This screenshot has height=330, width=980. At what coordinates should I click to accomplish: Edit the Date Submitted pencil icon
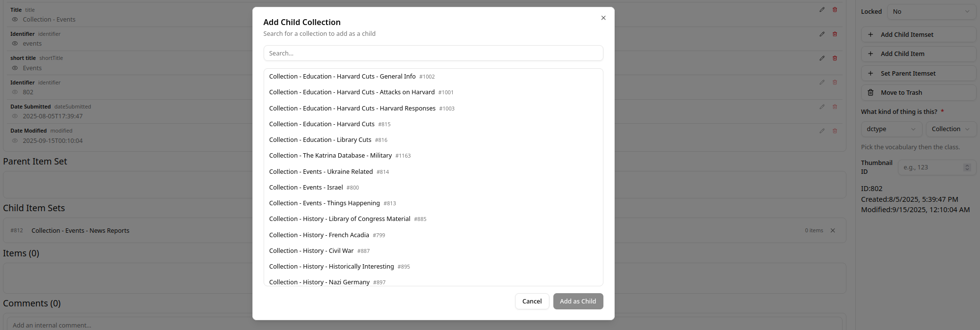[x=822, y=107]
